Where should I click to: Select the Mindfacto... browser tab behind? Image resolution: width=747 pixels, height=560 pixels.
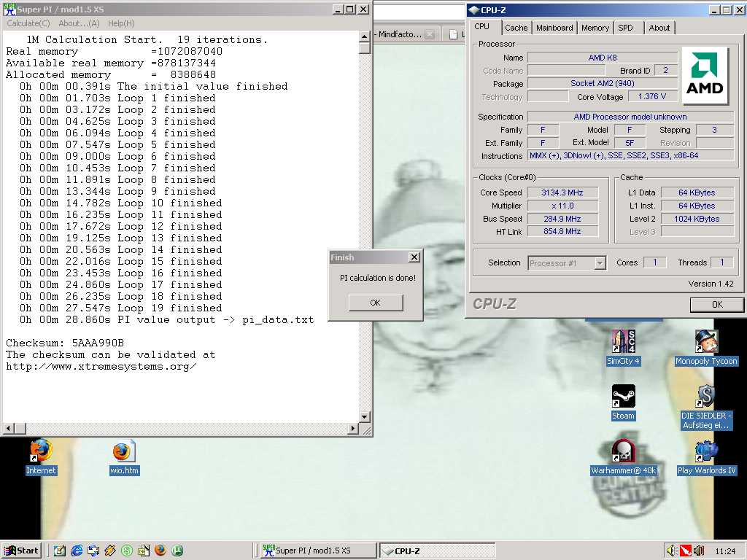[404, 34]
